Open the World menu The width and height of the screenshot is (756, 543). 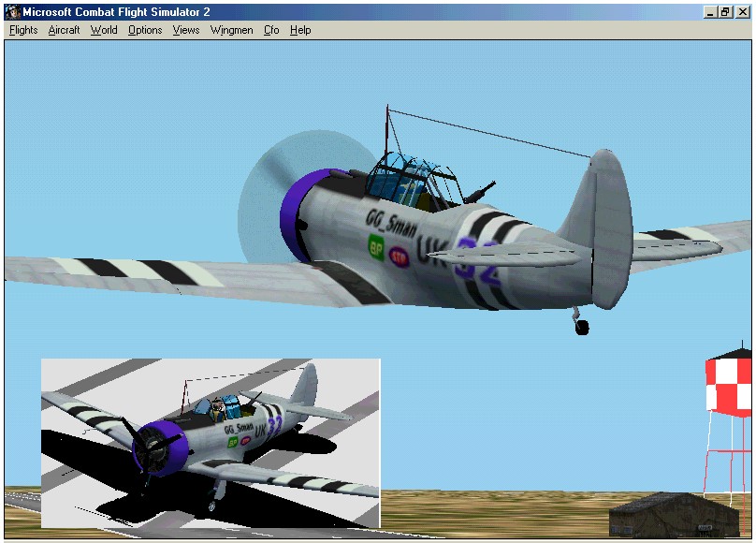click(x=104, y=30)
